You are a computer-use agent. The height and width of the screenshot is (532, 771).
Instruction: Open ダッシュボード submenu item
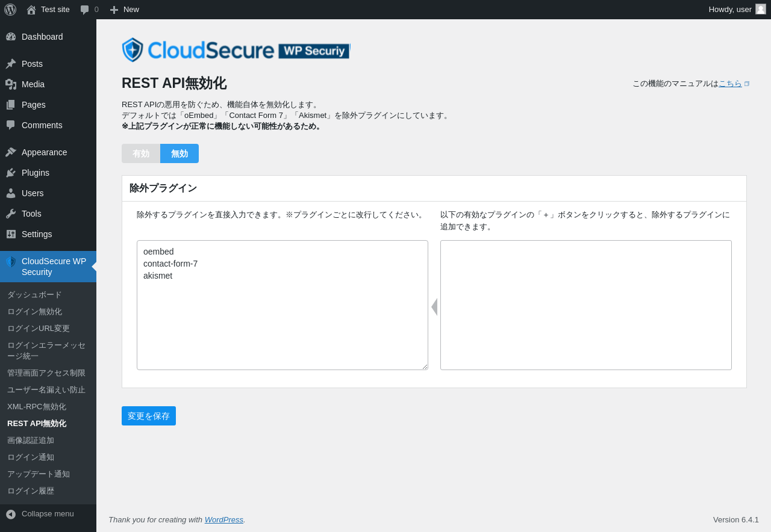[x=48, y=295]
